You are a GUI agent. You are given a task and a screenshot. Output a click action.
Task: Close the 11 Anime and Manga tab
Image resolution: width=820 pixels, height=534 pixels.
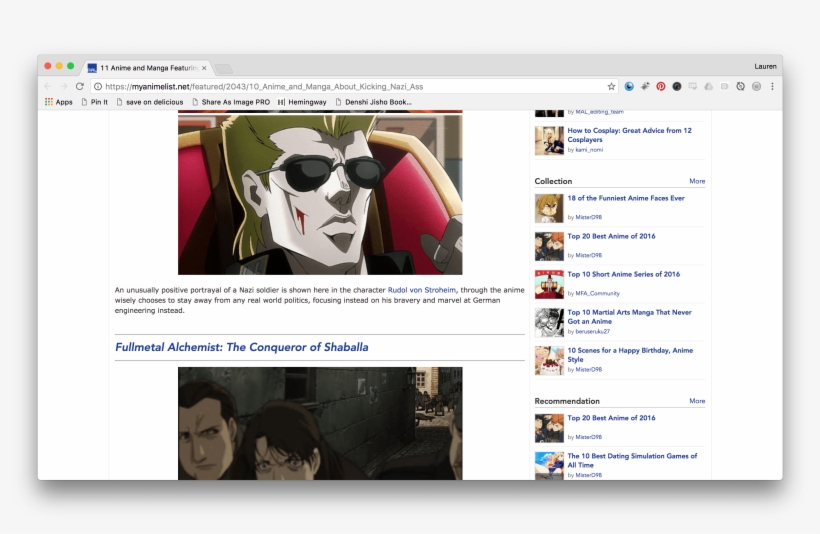[204, 68]
